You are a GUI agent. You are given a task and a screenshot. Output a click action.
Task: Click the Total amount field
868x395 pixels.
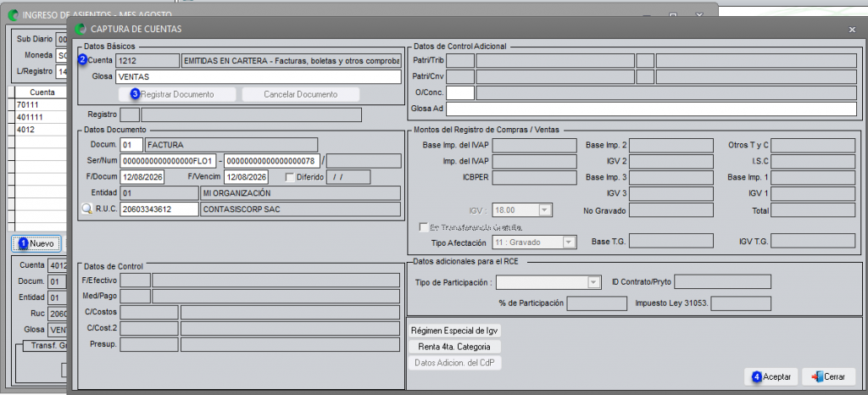pos(813,210)
